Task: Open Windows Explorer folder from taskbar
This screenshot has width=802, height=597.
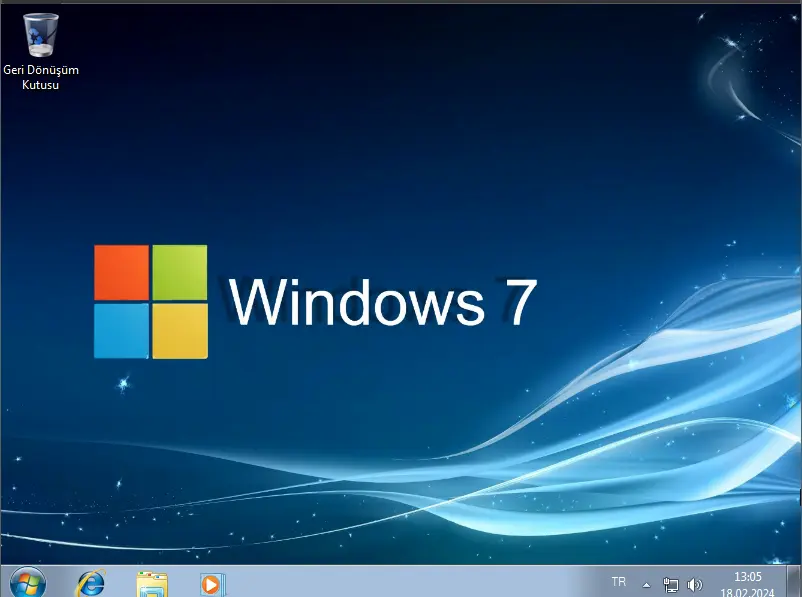Action: pos(152,584)
